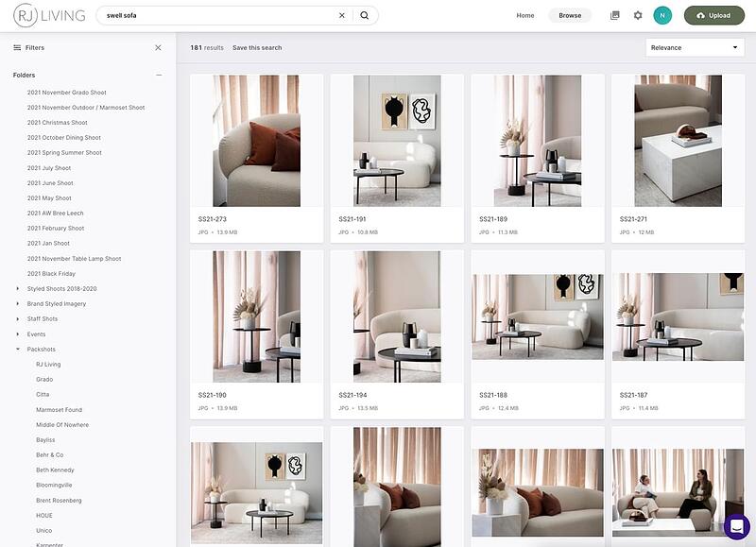Open 2021 Spring Summer Shoot folder
The image size is (756, 547).
[64, 153]
